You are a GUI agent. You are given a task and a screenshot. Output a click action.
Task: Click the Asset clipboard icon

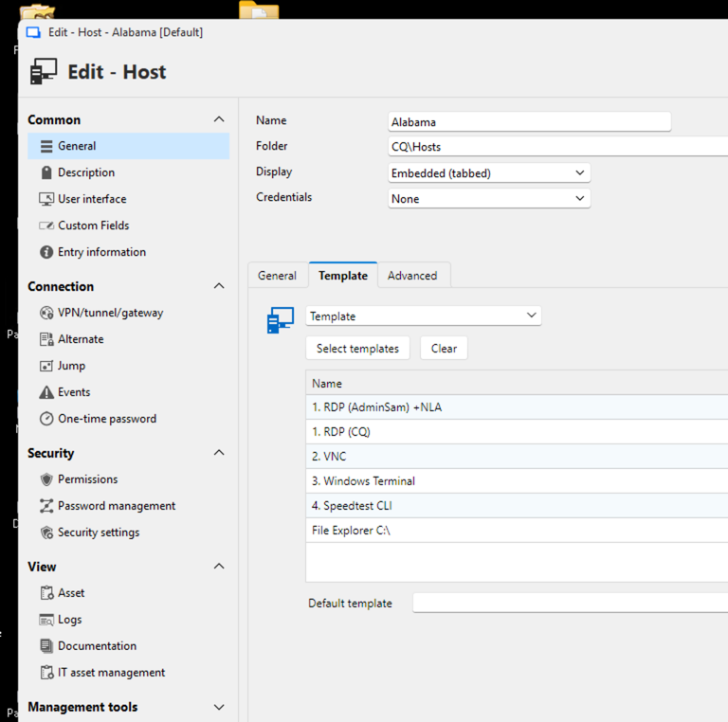46,593
